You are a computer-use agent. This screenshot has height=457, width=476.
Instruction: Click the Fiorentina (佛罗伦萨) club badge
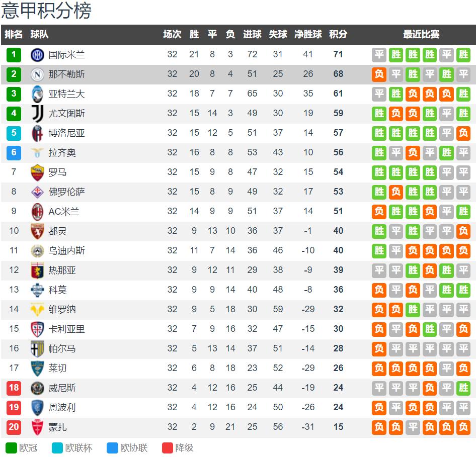point(38,192)
